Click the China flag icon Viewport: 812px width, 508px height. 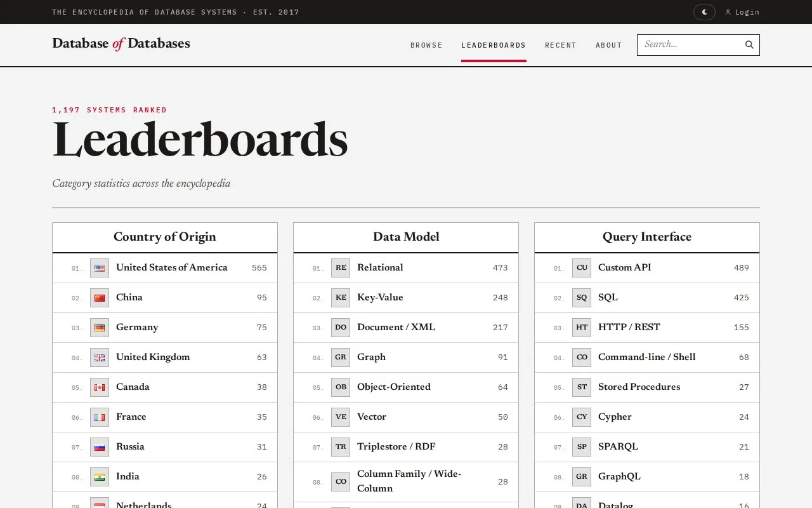tap(100, 298)
